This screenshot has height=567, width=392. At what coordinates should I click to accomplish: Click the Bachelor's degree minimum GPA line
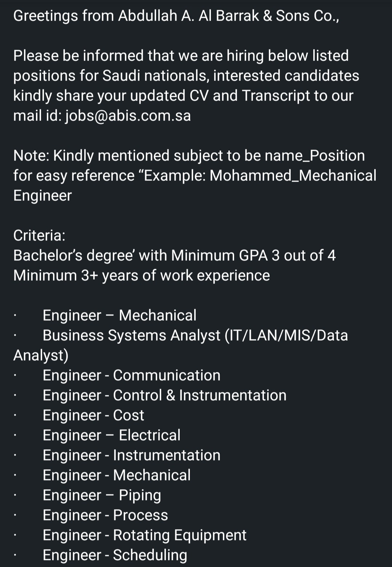(174, 255)
